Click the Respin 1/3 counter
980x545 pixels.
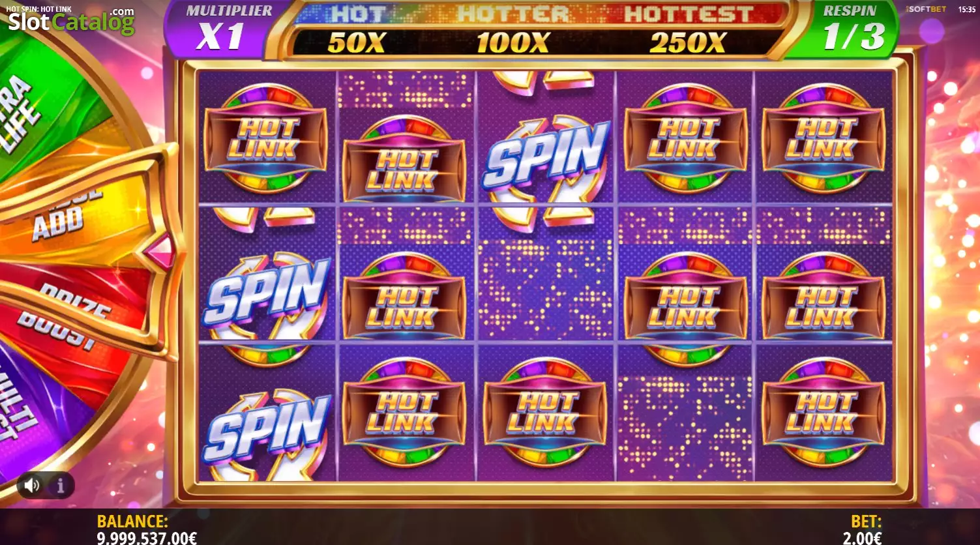[x=852, y=27]
